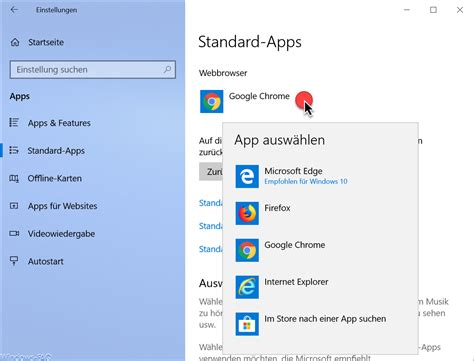Select Standard-Apps in the sidebar
The height and width of the screenshot is (361, 474).
coord(56,151)
